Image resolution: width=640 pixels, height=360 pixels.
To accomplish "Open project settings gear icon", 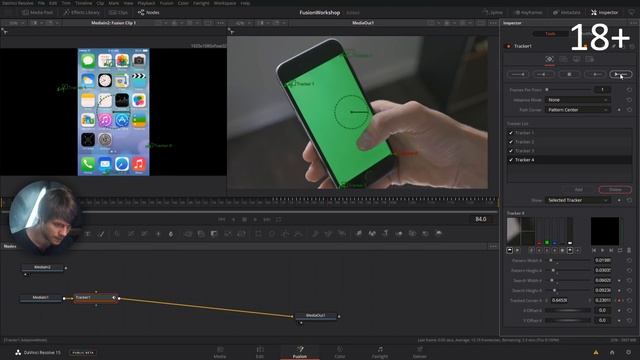I will click(628, 352).
